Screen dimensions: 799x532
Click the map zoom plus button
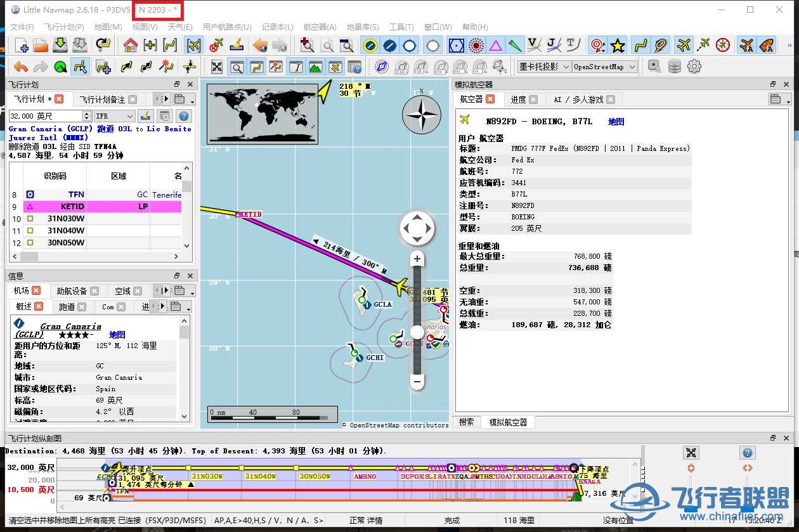coord(417,258)
